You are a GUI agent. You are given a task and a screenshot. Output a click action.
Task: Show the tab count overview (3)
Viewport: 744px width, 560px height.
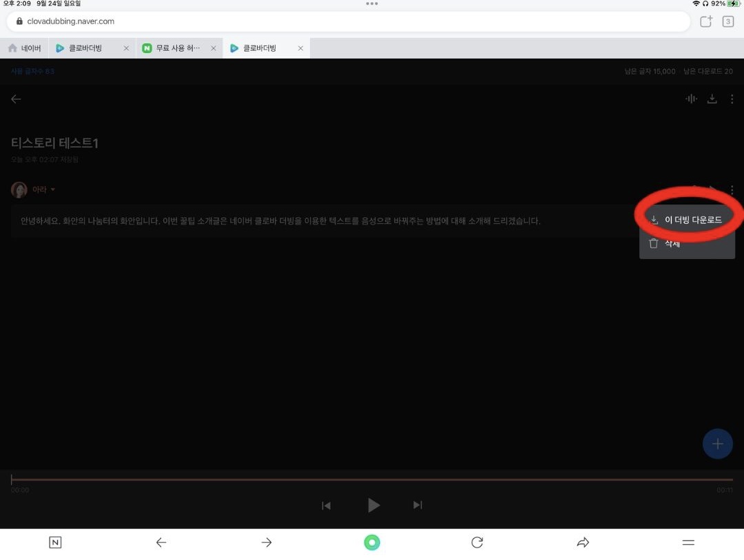pos(728,21)
